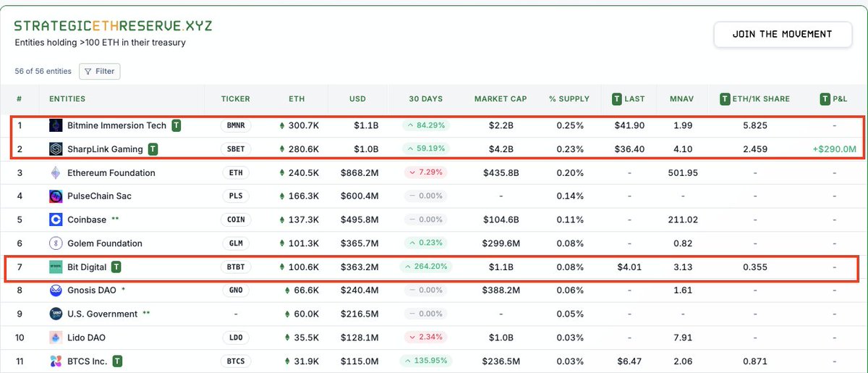Click the Ethereum Foundation logo icon
The height and width of the screenshot is (373, 868).
pyautogui.click(x=56, y=172)
